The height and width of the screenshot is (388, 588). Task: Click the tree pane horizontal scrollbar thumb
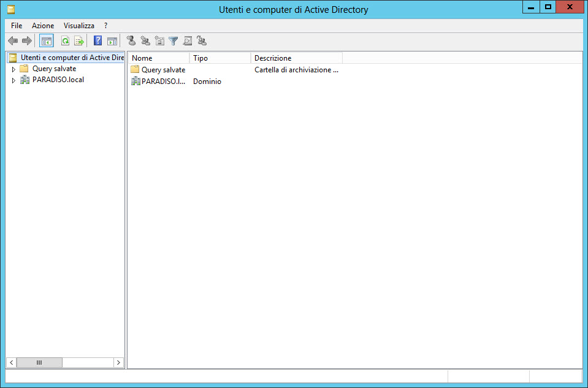[x=39, y=362]
